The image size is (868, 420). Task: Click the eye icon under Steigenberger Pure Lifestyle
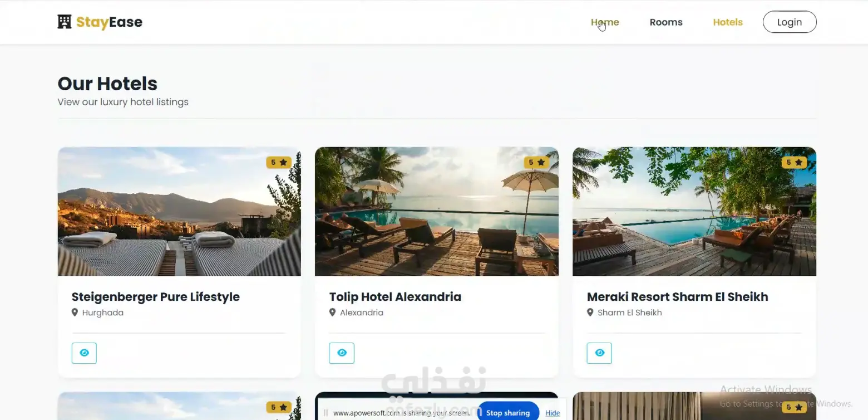pos(84,353)
